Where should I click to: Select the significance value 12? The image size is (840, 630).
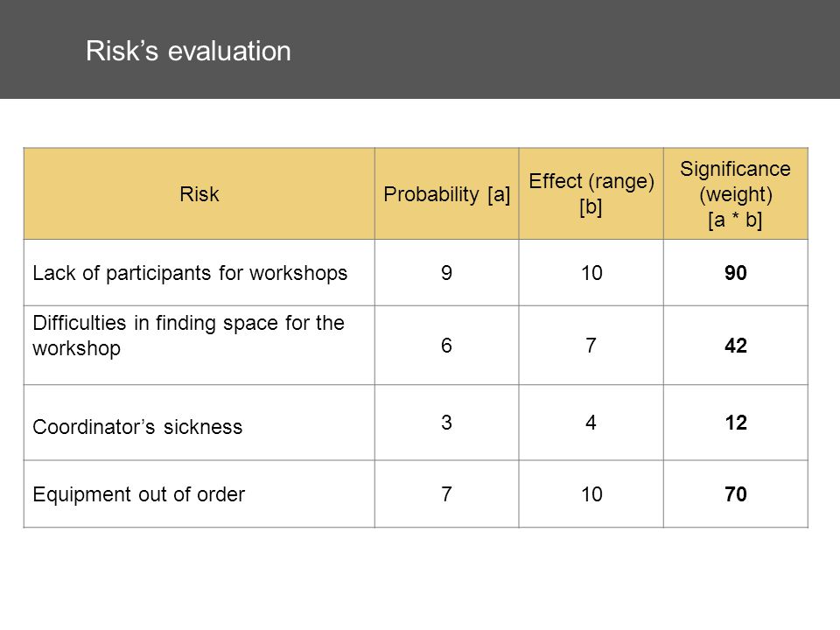click(736, 422)
